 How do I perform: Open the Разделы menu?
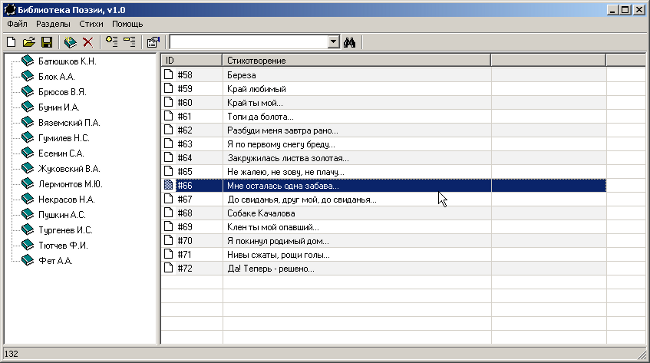click(x=53, y=24)
